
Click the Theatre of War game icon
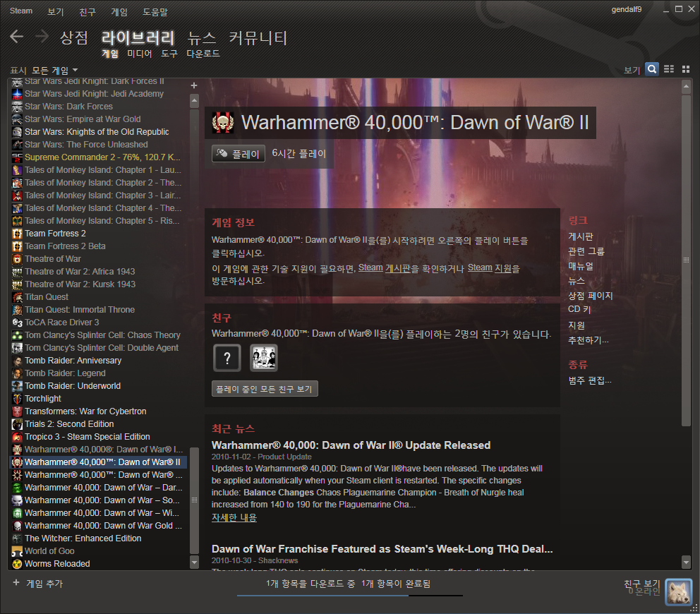pos(17,259)
